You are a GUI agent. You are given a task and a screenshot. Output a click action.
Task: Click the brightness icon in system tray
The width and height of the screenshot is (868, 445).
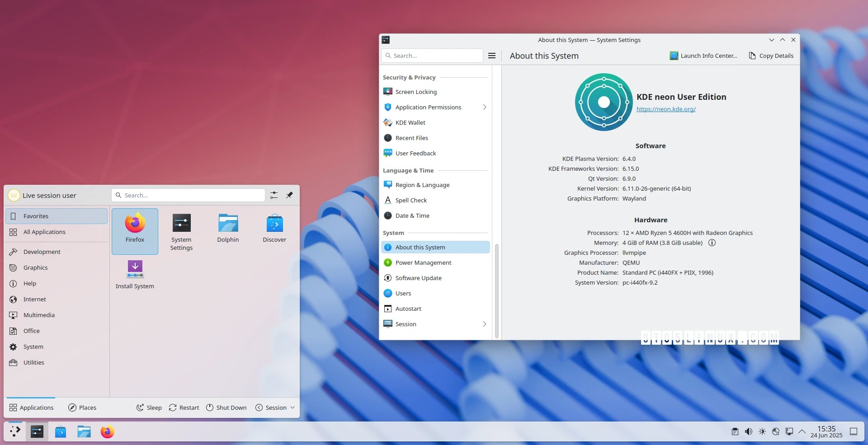pyautogui.click(x=762, y=431)
